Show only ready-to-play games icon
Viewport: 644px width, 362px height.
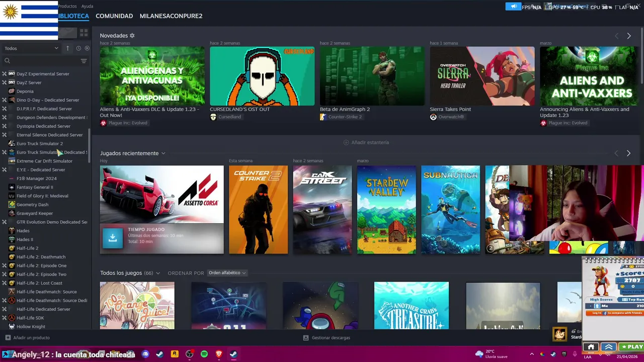click(x=87, y=48)
